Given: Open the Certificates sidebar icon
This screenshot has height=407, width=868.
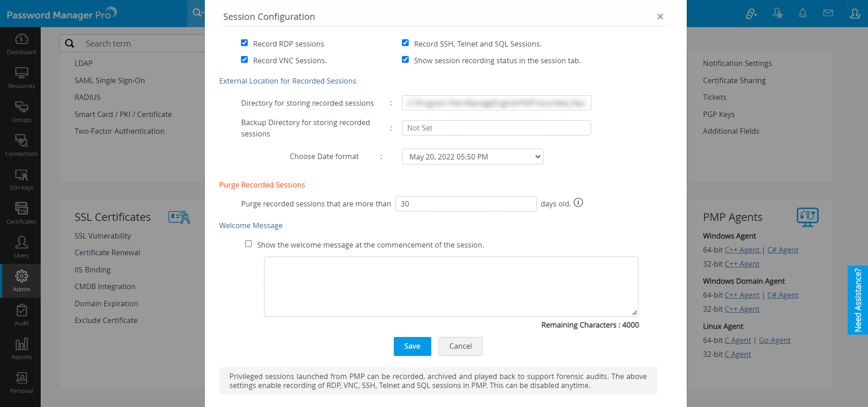Looking at the screenshot, I should click(x=21, y=213).
